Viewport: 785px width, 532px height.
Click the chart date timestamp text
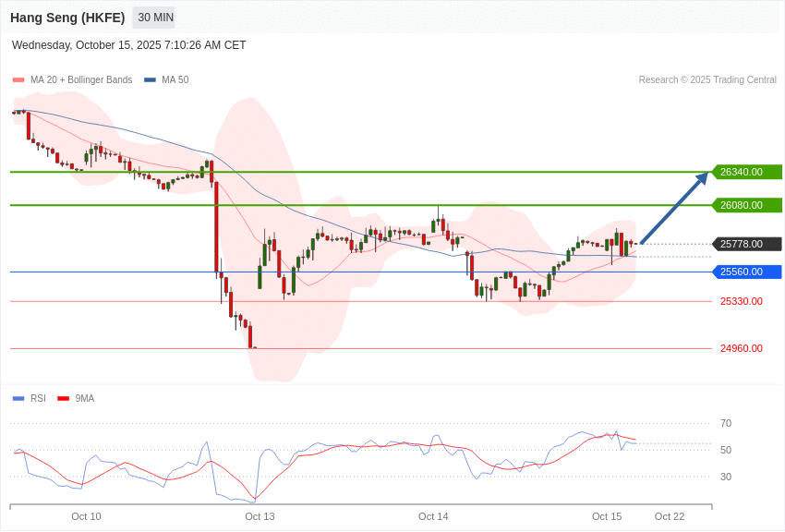129,45
